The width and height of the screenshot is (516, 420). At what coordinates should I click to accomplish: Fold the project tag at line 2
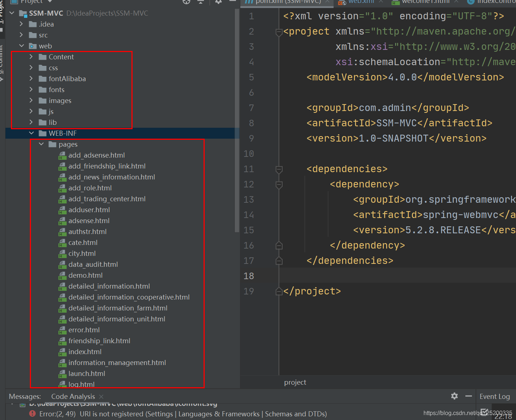tap(279, 32)
